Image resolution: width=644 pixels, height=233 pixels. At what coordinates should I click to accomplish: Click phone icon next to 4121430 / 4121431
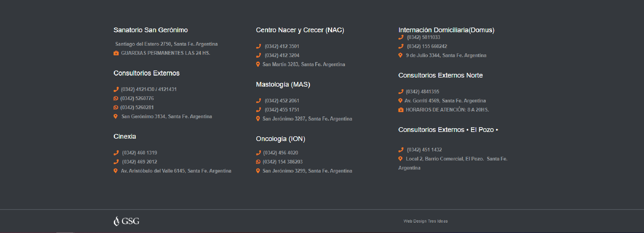tap(116, 89)
